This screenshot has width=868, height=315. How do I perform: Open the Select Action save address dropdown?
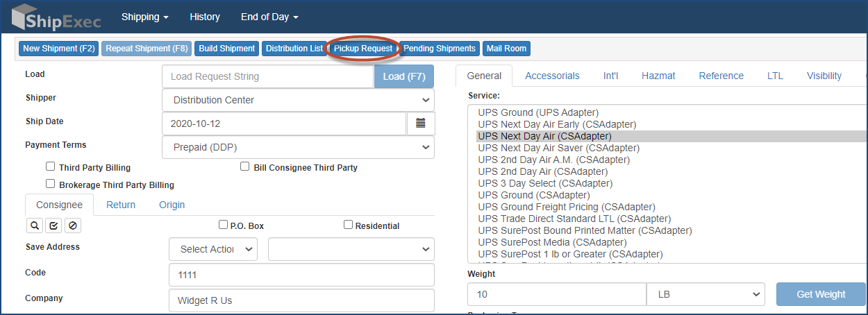coord(212,249)
